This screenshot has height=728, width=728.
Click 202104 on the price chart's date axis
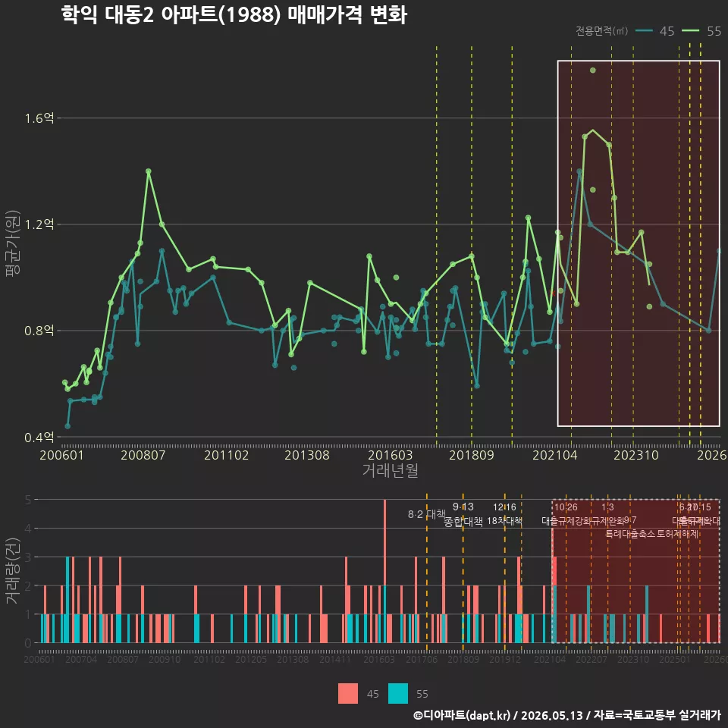click(555, 455)
